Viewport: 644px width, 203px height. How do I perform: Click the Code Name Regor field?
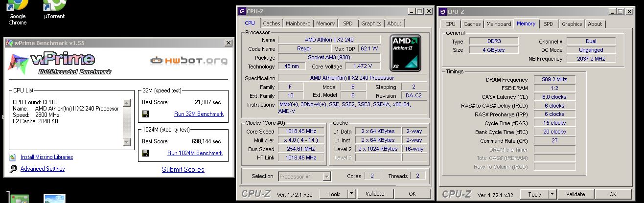click(x=304, y=49)
